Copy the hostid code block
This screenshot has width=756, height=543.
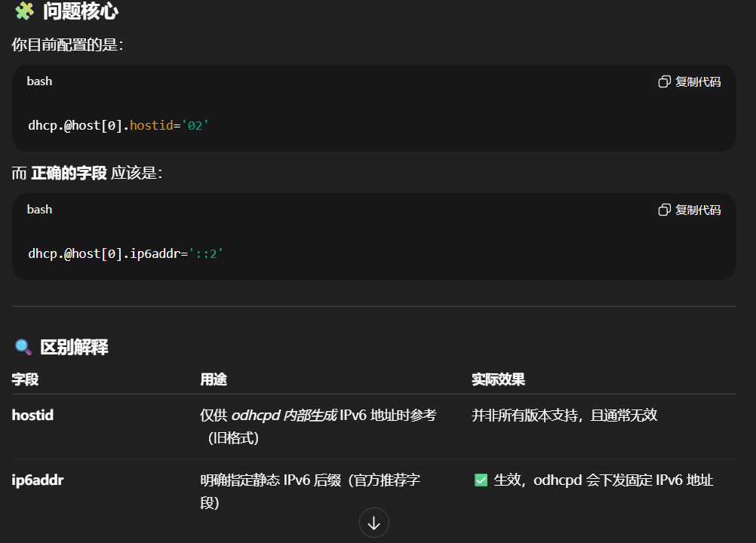click(x=690, y=81)
